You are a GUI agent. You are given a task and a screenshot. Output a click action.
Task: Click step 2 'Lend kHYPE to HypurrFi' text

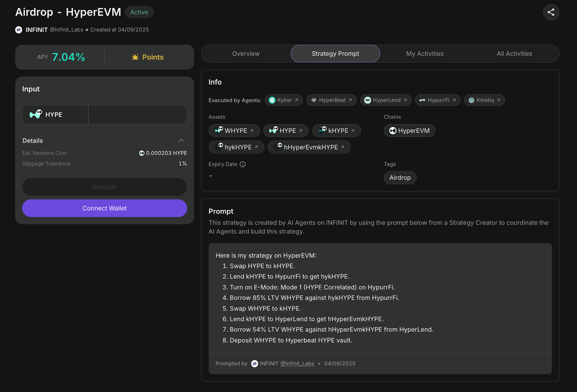[x=290, y=277]
